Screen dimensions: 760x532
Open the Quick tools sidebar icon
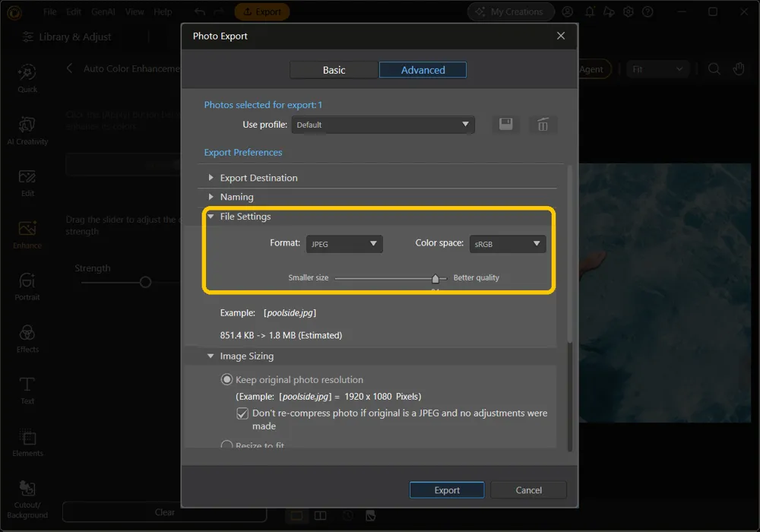tap(27, 78)
